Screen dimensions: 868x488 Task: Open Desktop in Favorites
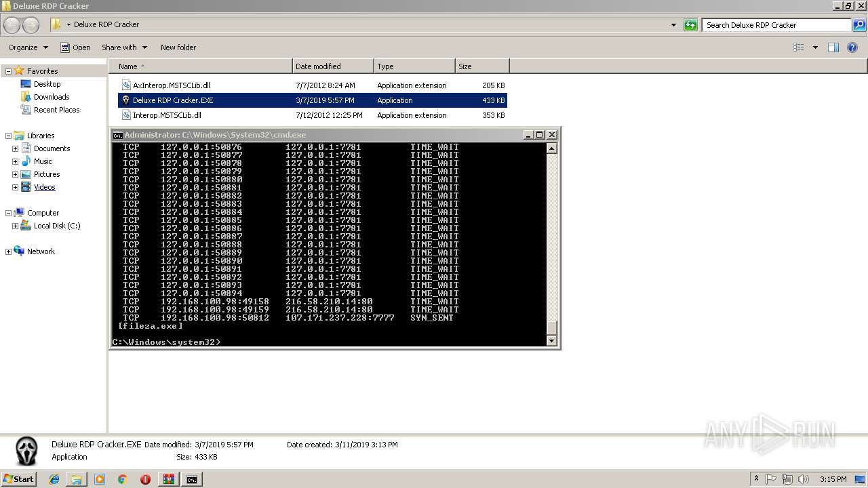tap(47, 84)
